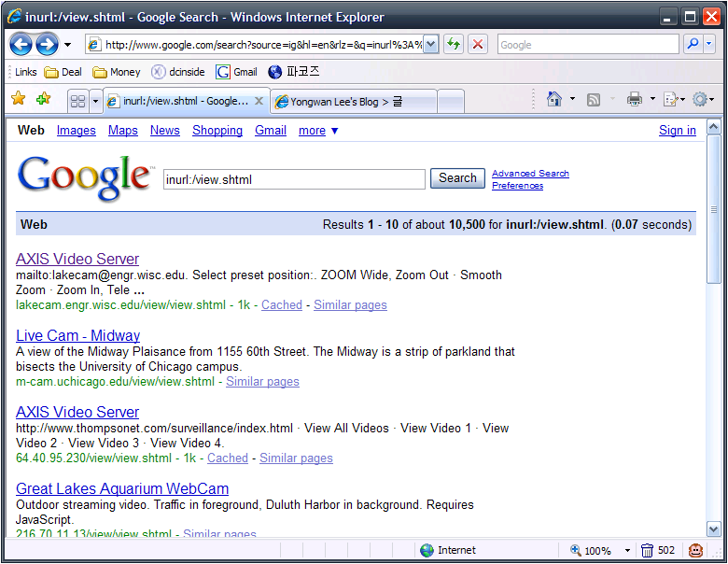Open the Maps link in Google nav
Screen dimensions: 728x564
(122, 131)
